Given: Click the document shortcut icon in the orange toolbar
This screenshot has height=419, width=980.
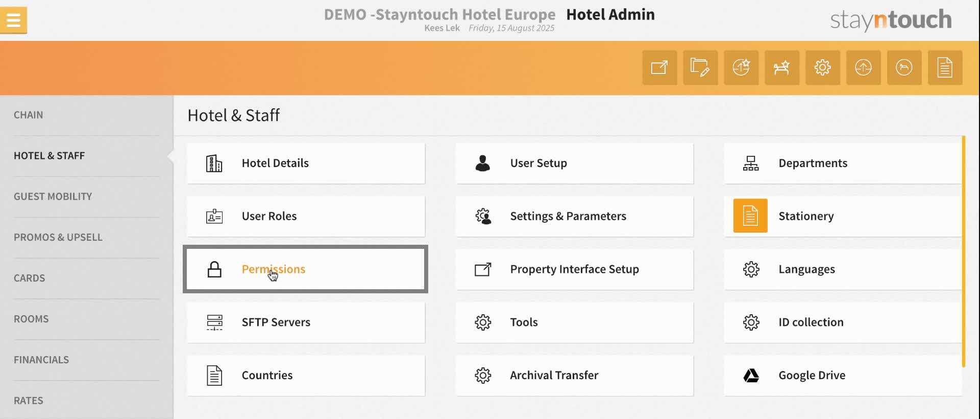Looking at the screenshot, I should pyautogui.click(x=945, y=67).
